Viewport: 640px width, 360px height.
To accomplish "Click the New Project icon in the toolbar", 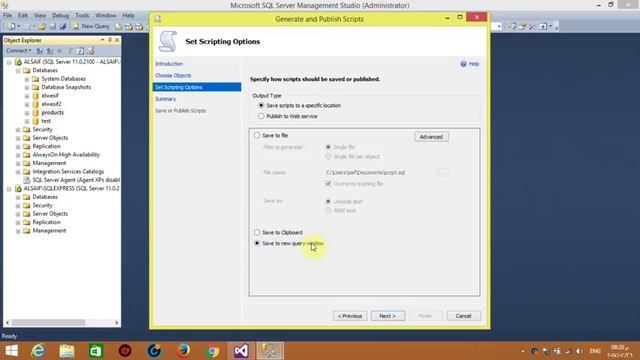I will [11, 26].
